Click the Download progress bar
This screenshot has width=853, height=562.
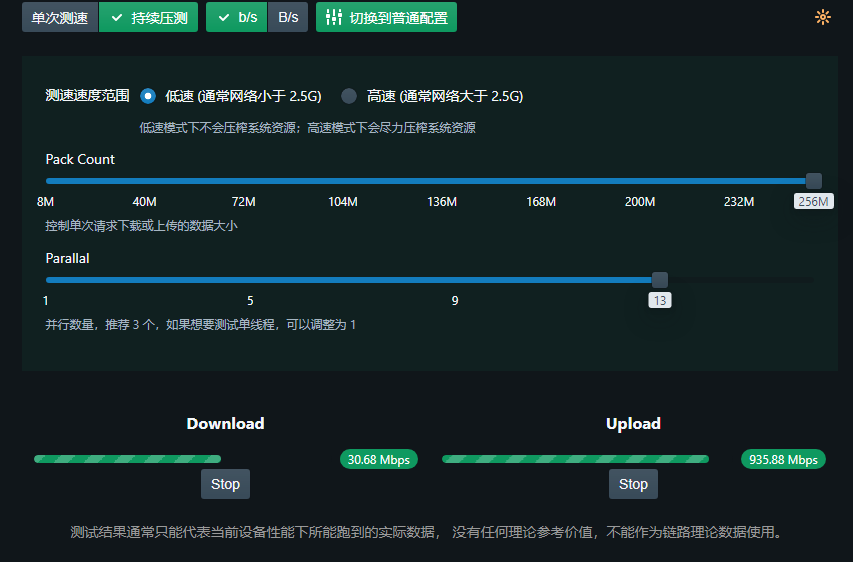(127, 459)
